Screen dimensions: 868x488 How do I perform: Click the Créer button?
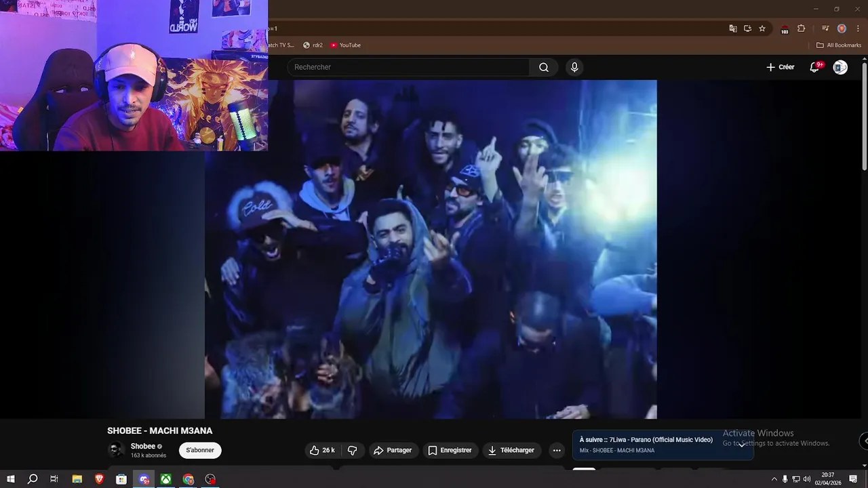point(781,67)
